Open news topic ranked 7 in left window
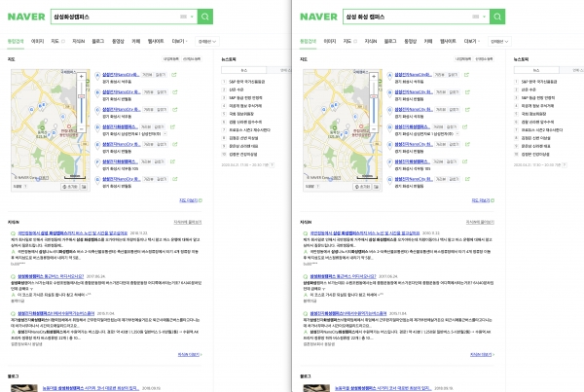 point(249,130)
